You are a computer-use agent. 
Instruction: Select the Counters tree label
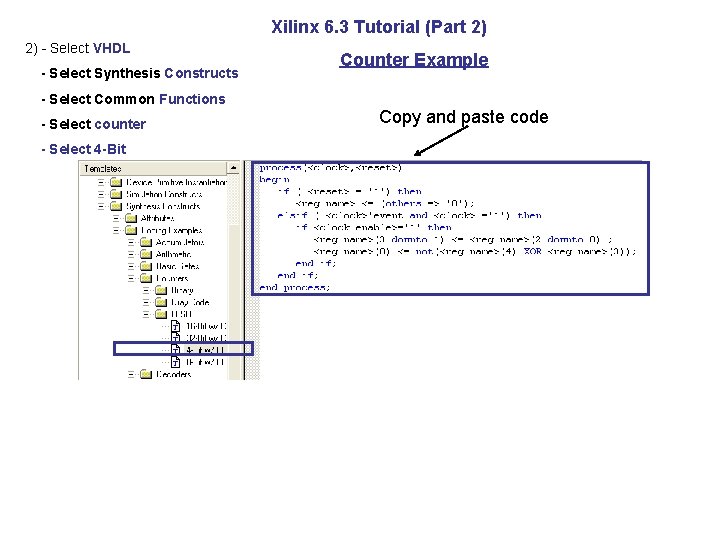(x=172, y=279)
